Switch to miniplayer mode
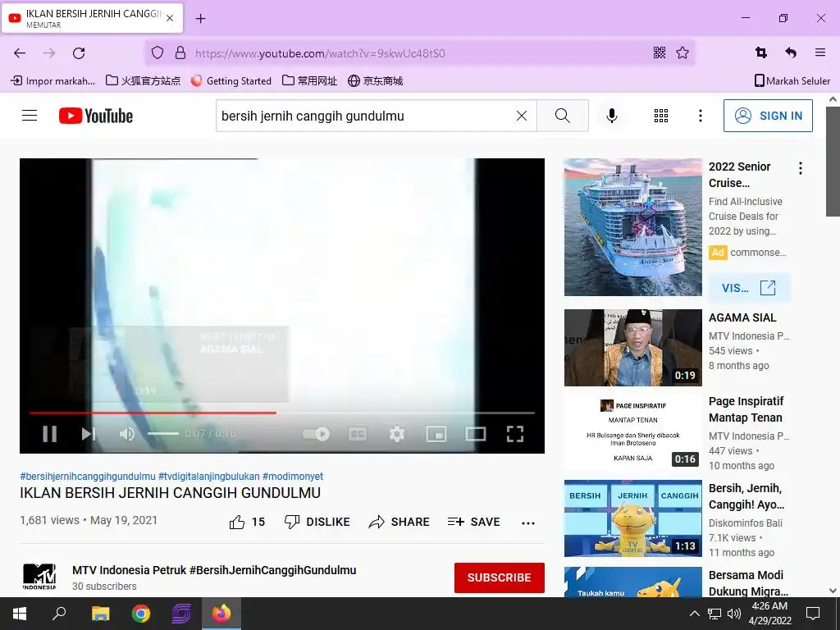The image size is (840, 630). tap(436, 434)
